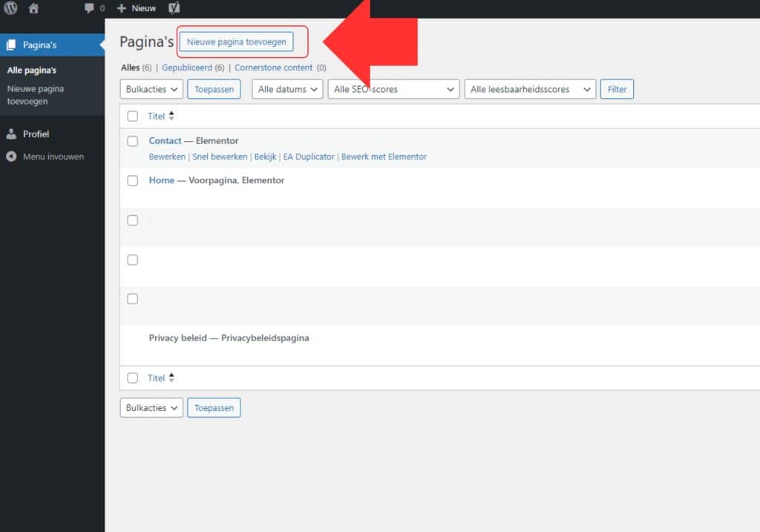Click the Bewerk met Elementor link
The image size is (760, 532).
click(384, 157)
